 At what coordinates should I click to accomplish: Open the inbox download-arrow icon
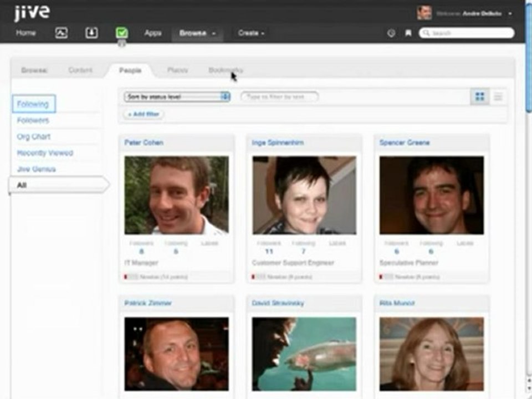click(91, 33)
